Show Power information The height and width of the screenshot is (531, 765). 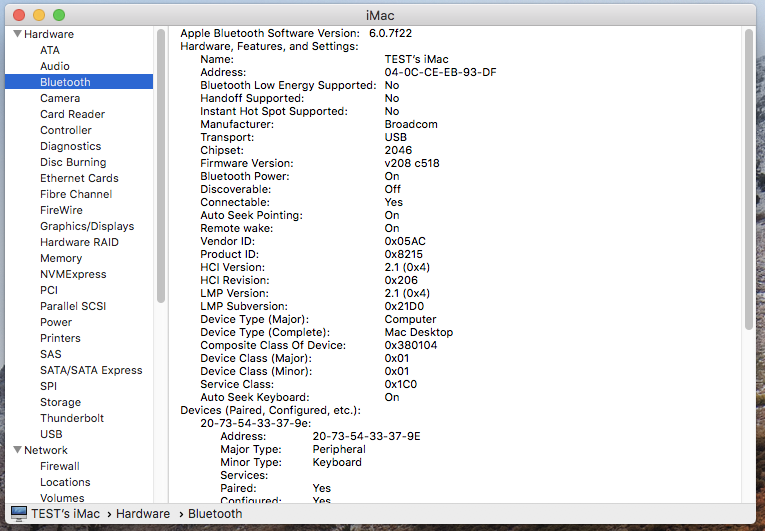point(56,322)
